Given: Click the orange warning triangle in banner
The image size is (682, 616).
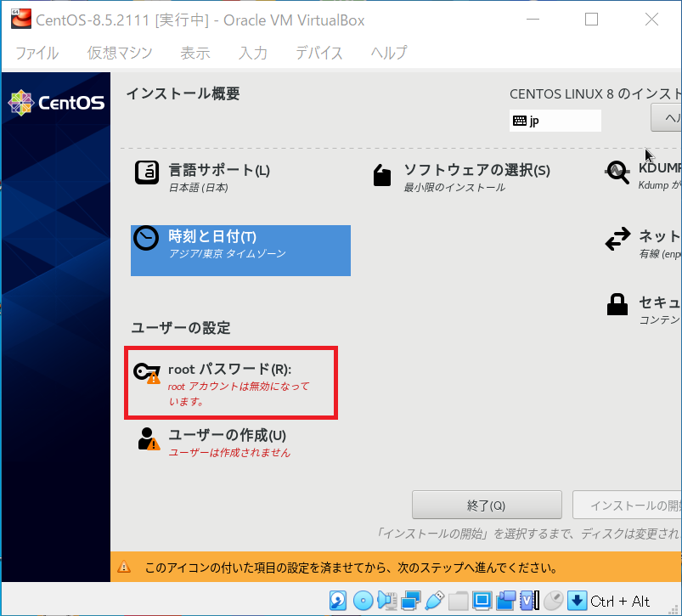Looking at the screenshot, I should point(124,567).
